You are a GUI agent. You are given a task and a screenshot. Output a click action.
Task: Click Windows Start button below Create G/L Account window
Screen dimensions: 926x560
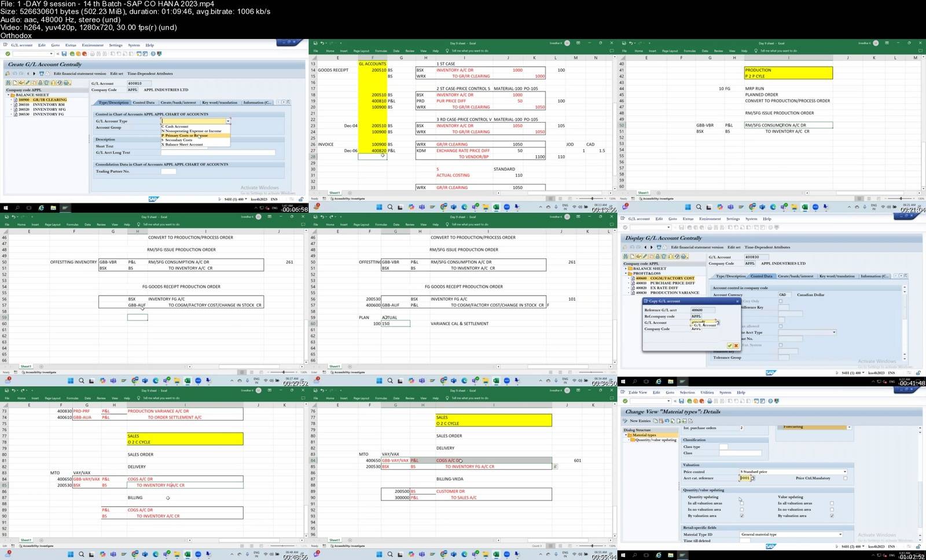(x=6, y=208)
